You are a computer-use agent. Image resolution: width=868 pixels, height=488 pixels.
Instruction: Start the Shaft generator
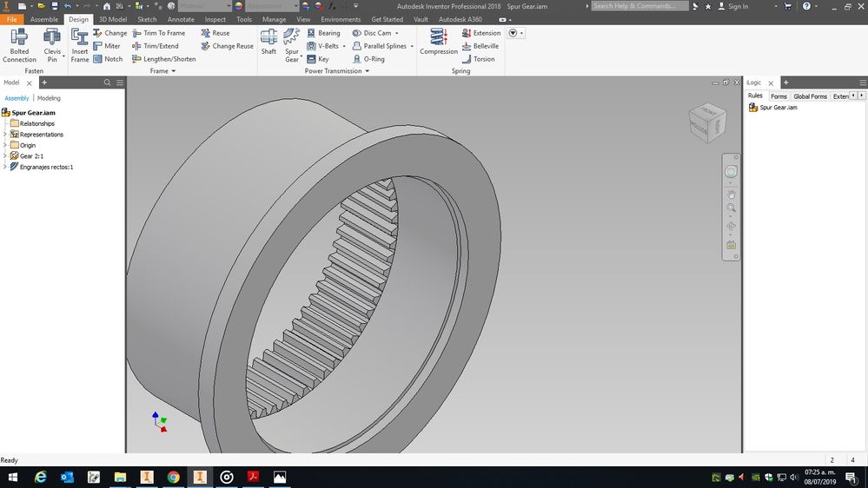(x=268, y=42)
